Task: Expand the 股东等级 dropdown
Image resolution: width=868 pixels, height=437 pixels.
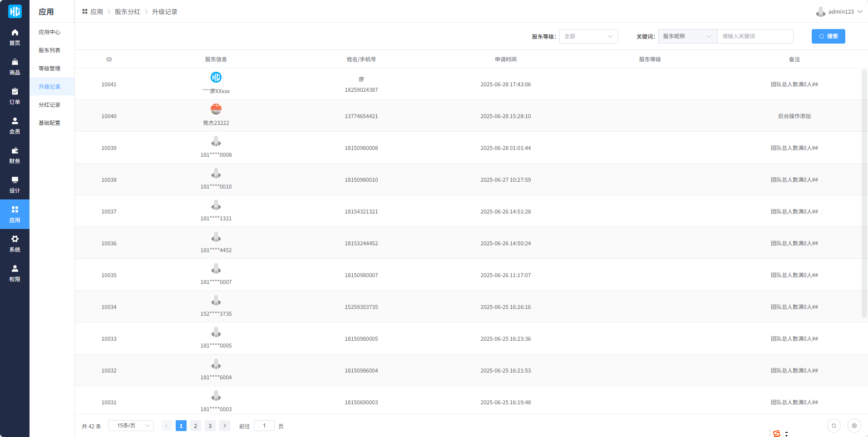Action: pyautogui.click(x=588, y=36)
